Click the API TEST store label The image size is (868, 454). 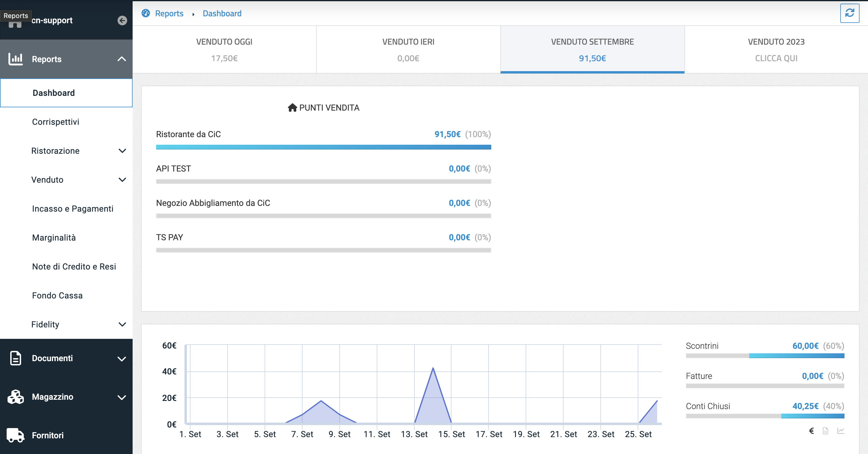[x=174, y=169]
